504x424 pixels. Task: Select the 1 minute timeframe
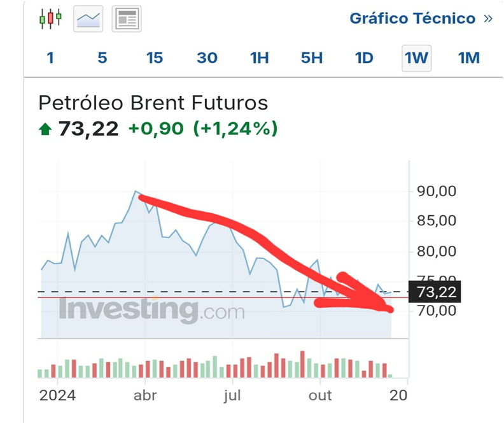50,58
